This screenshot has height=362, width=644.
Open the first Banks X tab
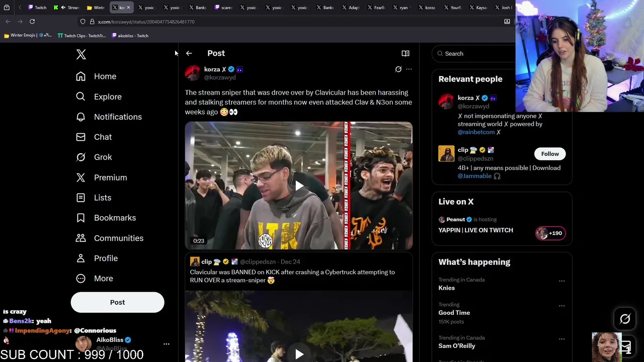point(198,8)
